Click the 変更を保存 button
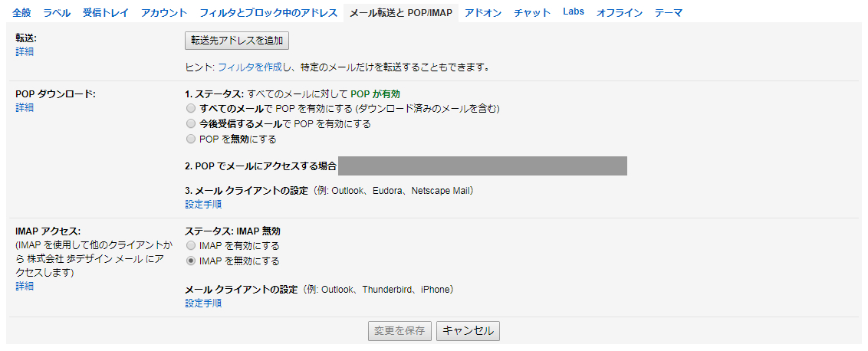 [399, 331]
